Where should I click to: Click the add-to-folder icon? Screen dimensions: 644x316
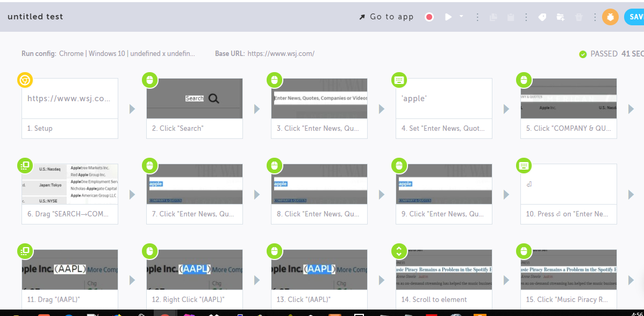click(x=561, y=17)
